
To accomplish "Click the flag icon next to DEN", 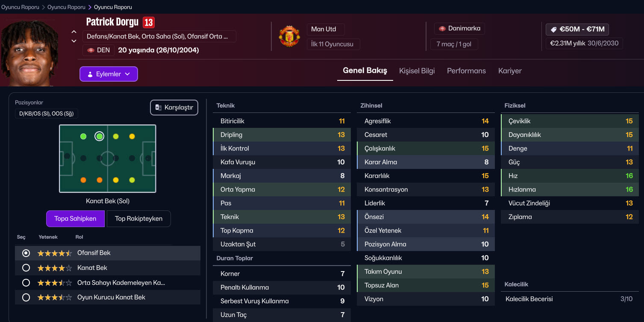I will pos(91,50).
